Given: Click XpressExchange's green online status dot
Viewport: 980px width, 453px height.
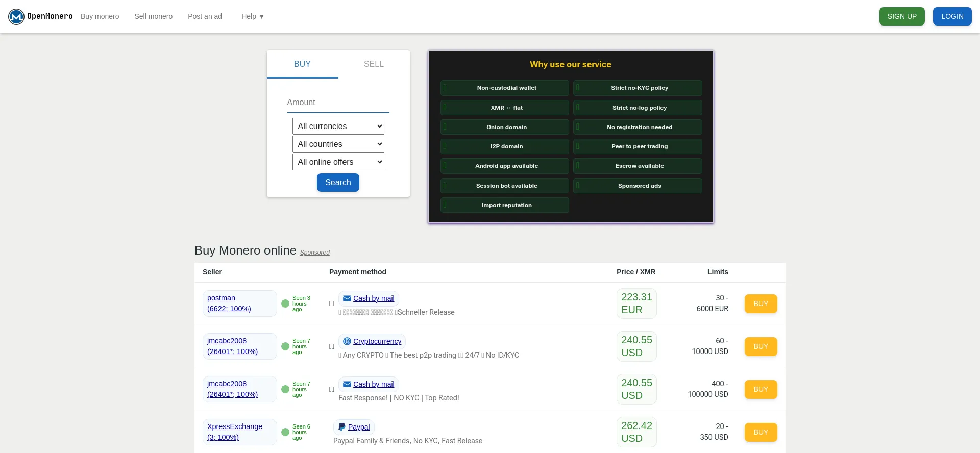Looking at the screenshot, I should 285,432.
